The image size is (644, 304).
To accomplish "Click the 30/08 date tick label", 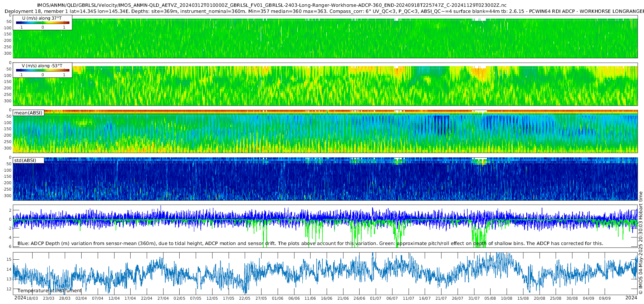I will [x=572, y=298].
